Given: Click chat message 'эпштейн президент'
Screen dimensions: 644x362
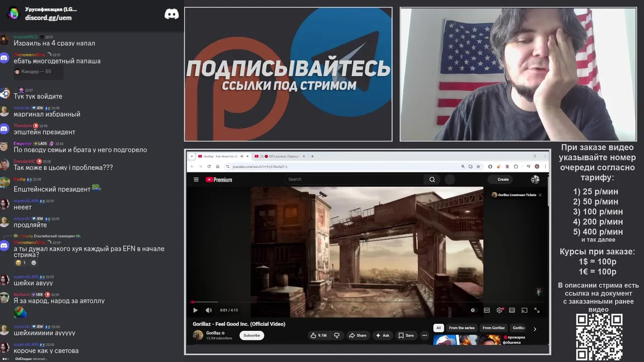Looking at the screenshot, I should 44,132.
